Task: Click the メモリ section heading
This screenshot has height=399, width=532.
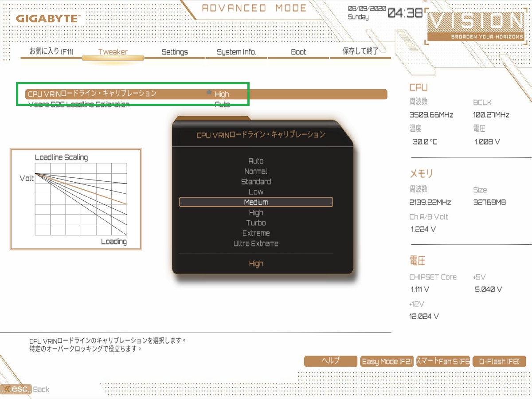Action: [421, 173]
